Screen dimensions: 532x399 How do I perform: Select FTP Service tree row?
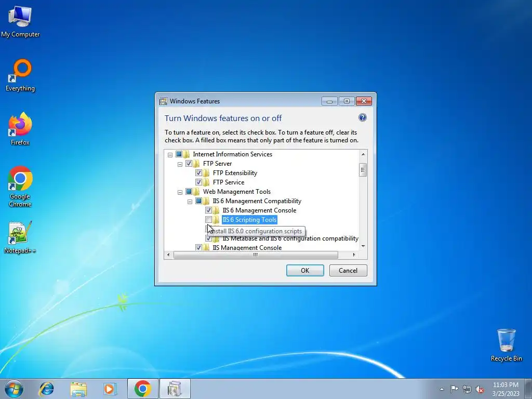pos(229,182)
